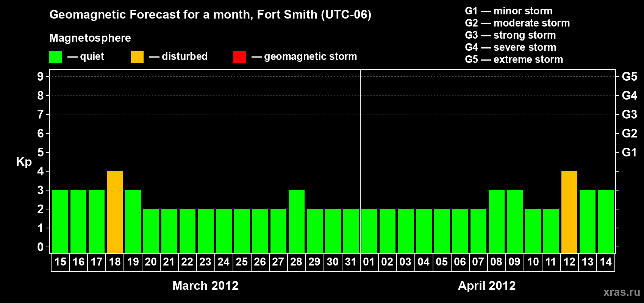Click the green bar for March 31
The height and width of the screenshot is (303, 644).
pyautogui.click(x=351, y=231)
